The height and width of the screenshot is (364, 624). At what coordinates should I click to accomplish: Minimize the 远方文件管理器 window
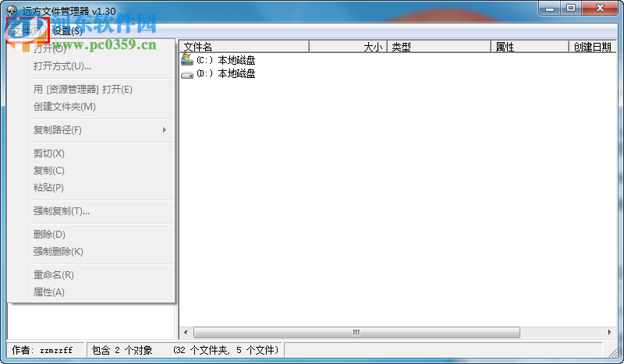click(x=550, y=8)
